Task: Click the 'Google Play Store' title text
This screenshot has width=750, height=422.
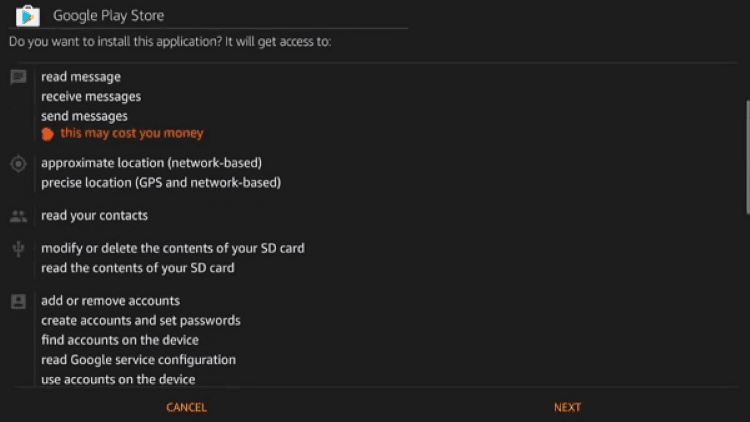Action: coord(108,16)
